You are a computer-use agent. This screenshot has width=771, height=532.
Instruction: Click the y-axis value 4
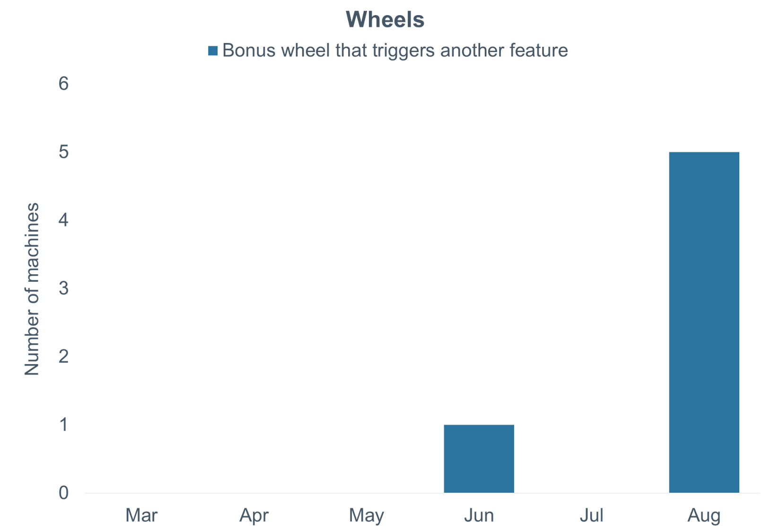coord(63,220)
